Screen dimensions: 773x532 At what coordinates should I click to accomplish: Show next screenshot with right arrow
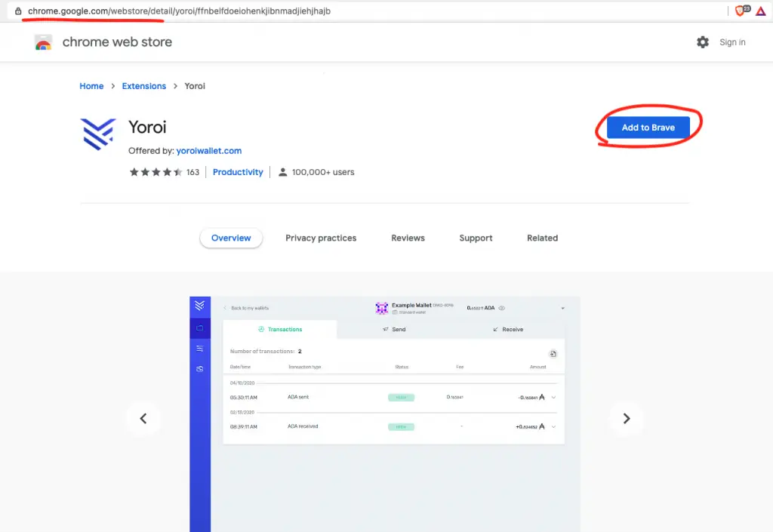pyautogui.click(x=626, y=418)
